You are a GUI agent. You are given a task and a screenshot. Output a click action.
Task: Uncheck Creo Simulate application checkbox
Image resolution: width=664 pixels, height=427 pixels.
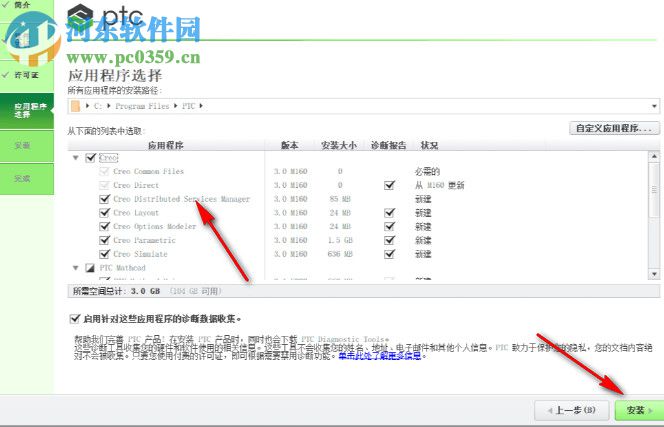pos(104,254)
